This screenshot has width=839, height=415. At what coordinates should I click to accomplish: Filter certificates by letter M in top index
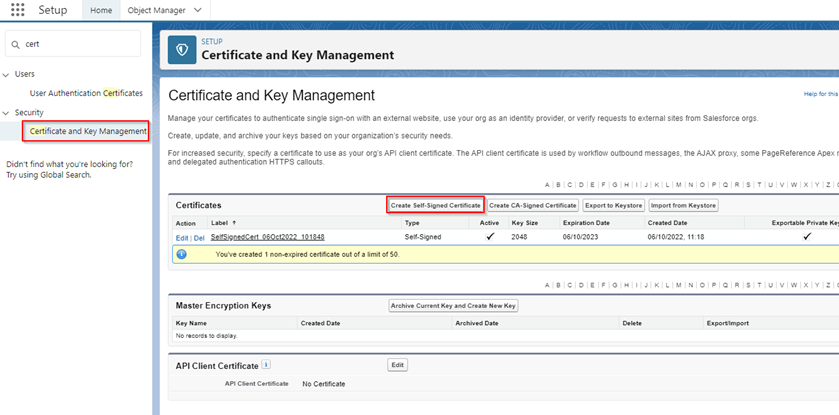(x=678, y=185)
